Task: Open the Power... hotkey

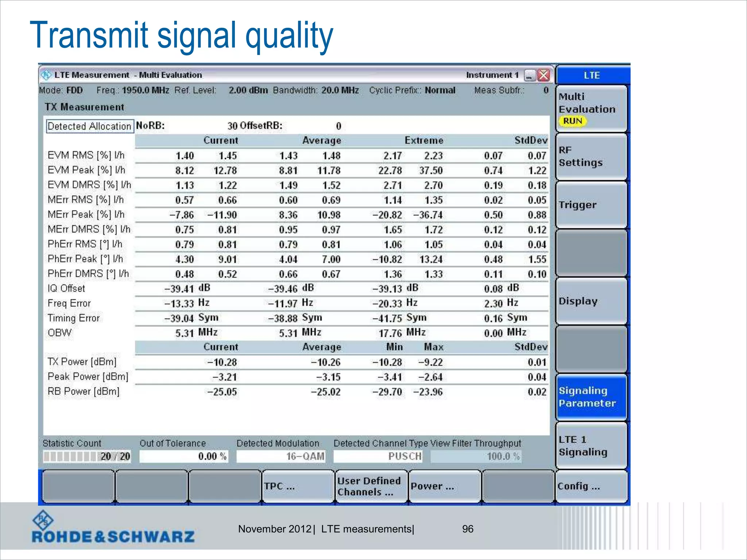Action: (x=445, y=486)
